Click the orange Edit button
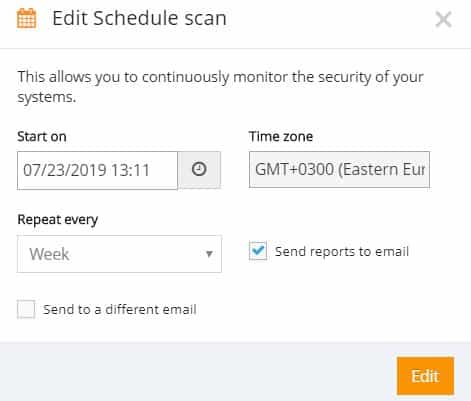The image size is (471, 401). tap(425, 376)
